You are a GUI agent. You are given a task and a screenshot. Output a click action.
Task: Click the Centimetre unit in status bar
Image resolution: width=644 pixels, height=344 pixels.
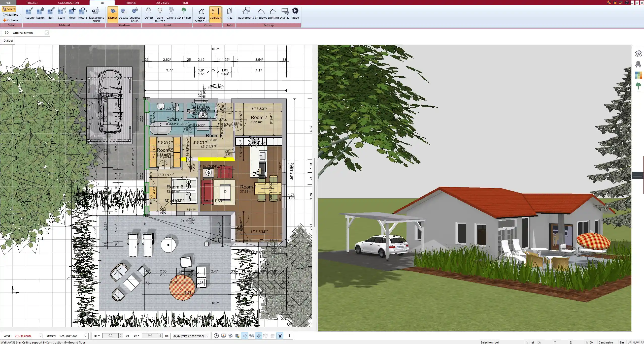point(605,342)
